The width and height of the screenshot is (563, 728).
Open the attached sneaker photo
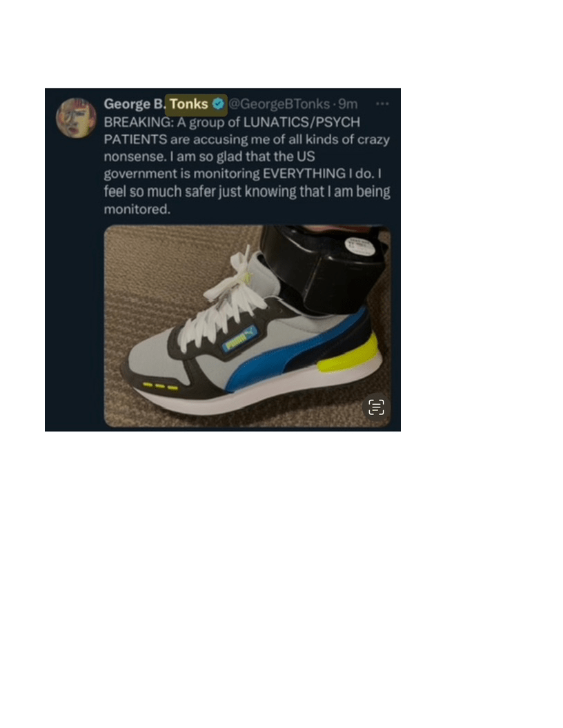[x=247, y=326]
